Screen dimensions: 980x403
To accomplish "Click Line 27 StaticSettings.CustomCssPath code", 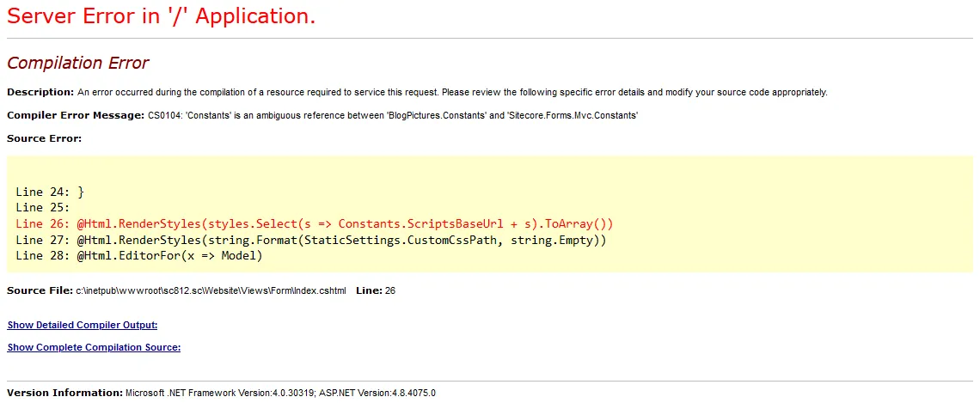I will coord(310,240).
